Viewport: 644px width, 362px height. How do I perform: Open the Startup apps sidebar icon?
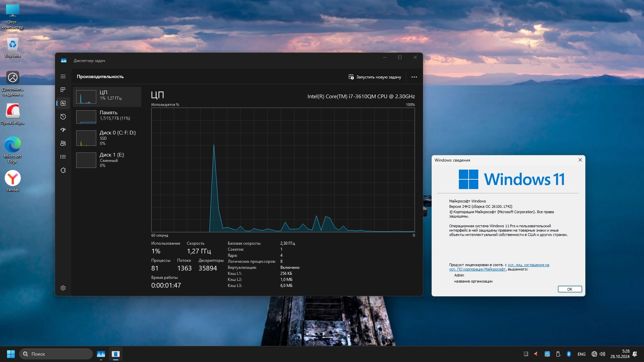(63, 130)
